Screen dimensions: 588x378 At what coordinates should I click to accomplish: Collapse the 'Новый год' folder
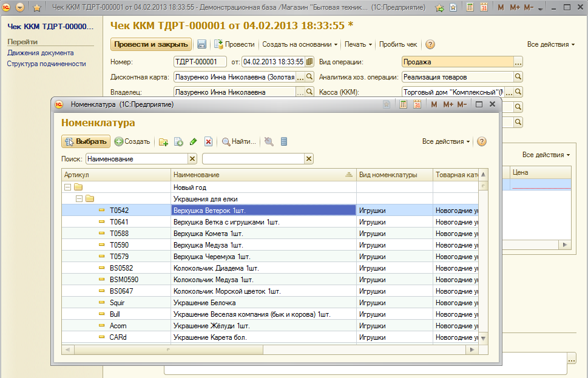(x=67, y=187)
